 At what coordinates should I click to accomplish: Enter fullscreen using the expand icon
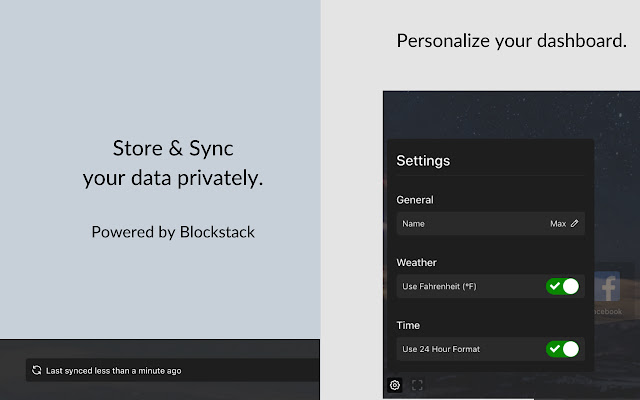tap(417, 385)
